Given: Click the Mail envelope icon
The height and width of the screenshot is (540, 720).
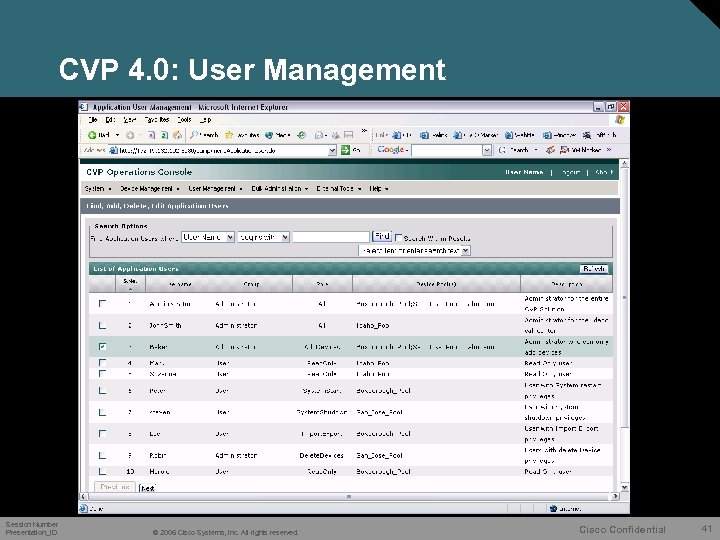Looking at the screenshot, I should click(x=319, y=135).
